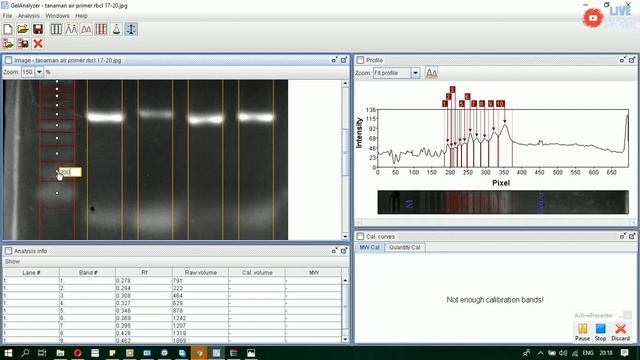Click the open folder icon in second toolbar row
640x360 pixels.
8,43
